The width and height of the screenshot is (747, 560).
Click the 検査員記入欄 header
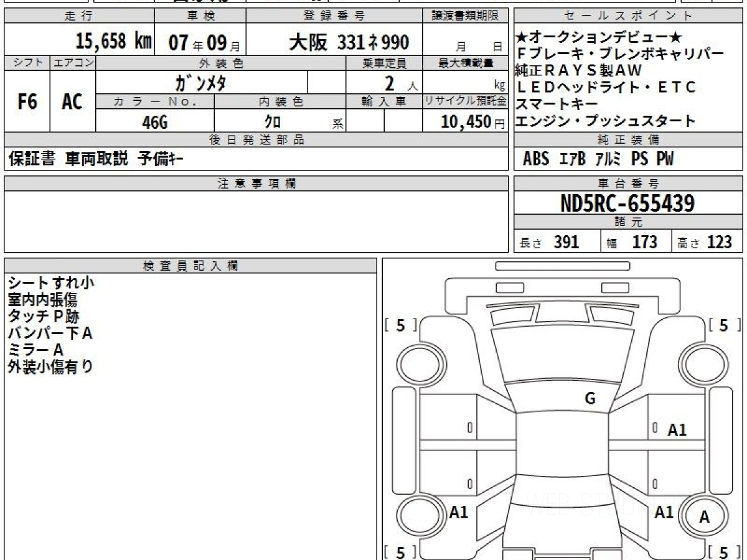190,266
